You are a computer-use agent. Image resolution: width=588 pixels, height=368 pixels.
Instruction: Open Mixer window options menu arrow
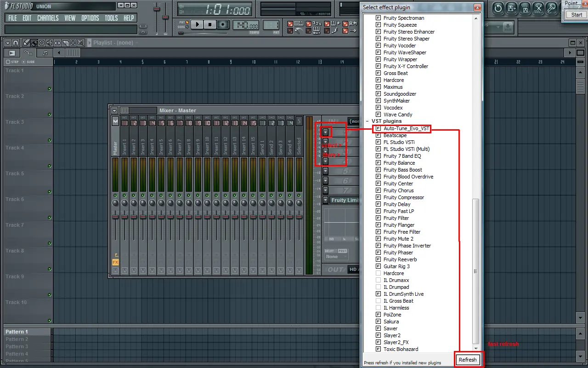point(114,110)
